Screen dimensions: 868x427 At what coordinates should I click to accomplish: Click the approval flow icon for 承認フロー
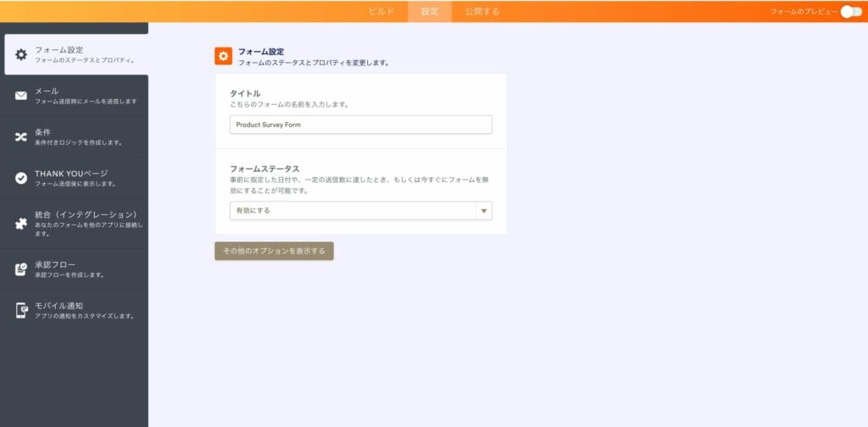pos(21,269)
